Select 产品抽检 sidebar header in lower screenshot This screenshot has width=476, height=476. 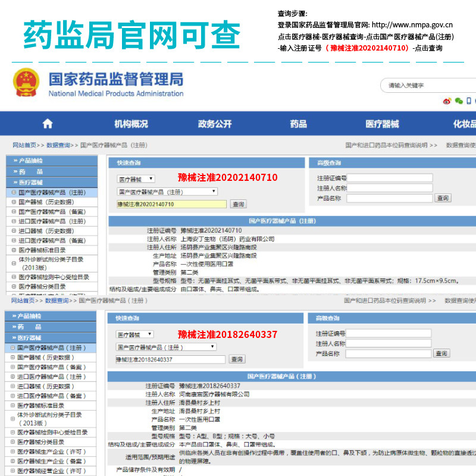click(51, 316)
